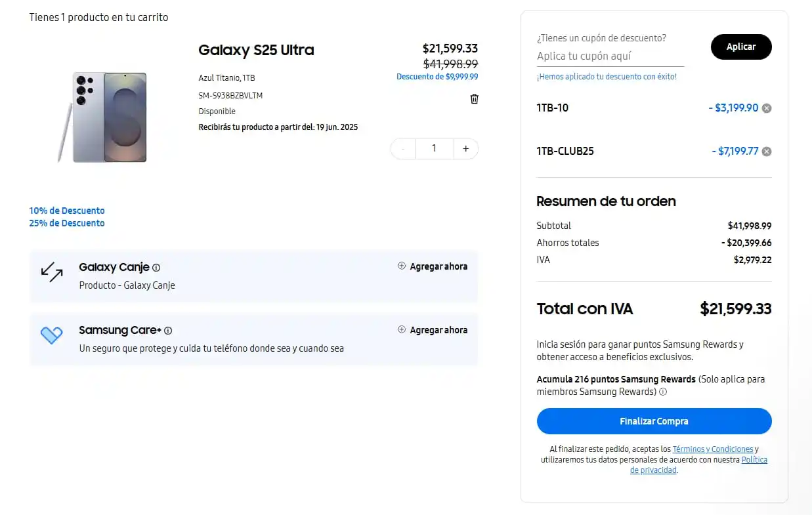Open Samsung Care+ info tooltip icon
This screenshot has width=812, height=515.
168,331
